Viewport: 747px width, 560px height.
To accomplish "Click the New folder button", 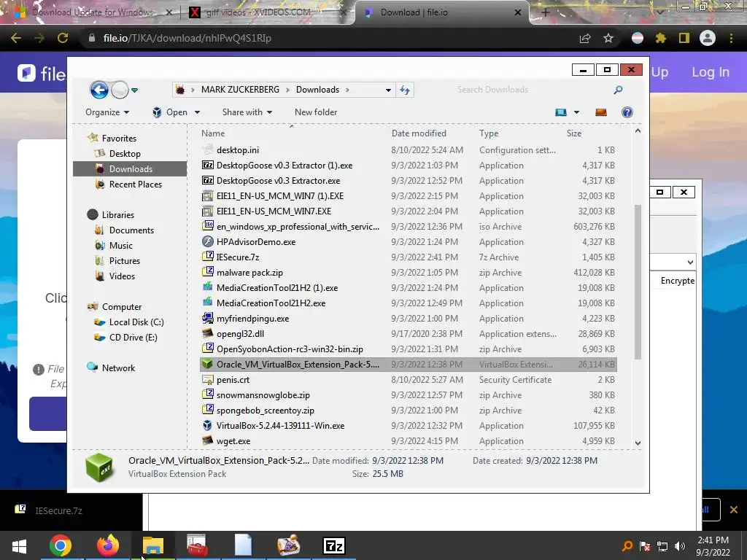I will coord(316,112).
